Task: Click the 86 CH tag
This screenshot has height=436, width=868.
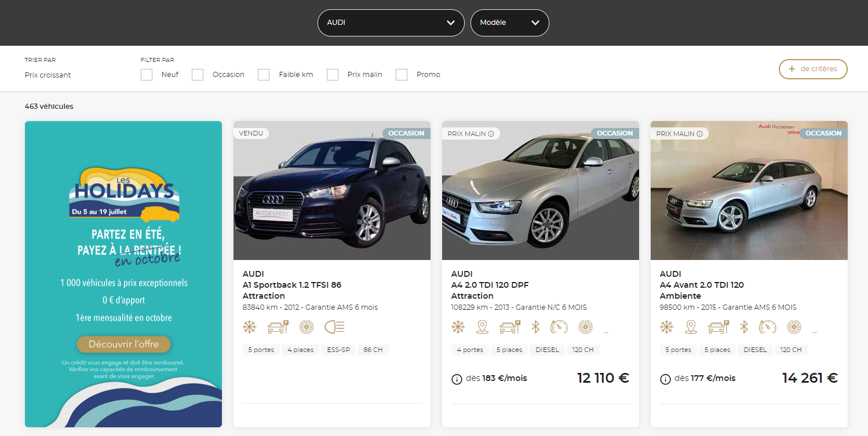Action: coord(373,350)
